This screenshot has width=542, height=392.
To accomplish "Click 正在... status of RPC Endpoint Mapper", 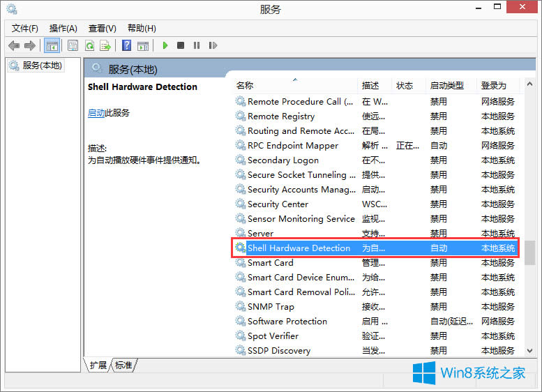I will click(x=407, y=146).
